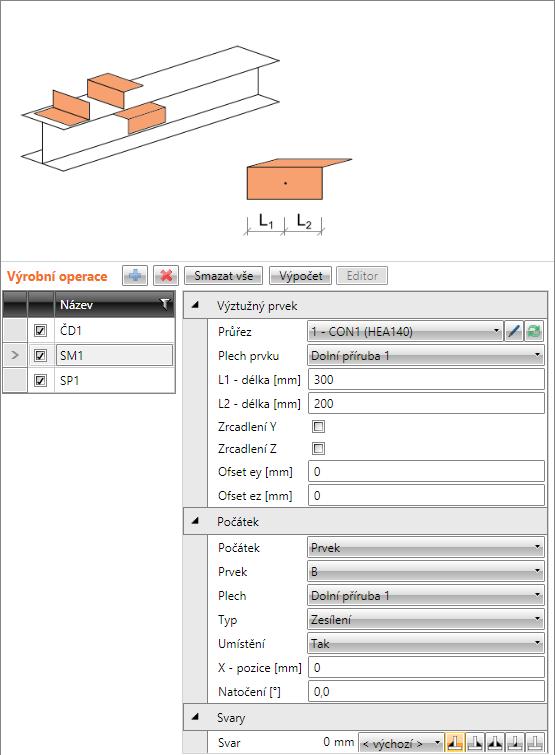Click the pencil edit cross-section icon
Screen dimensions: 555x755
pyautogui.click(x=514, y=331)
